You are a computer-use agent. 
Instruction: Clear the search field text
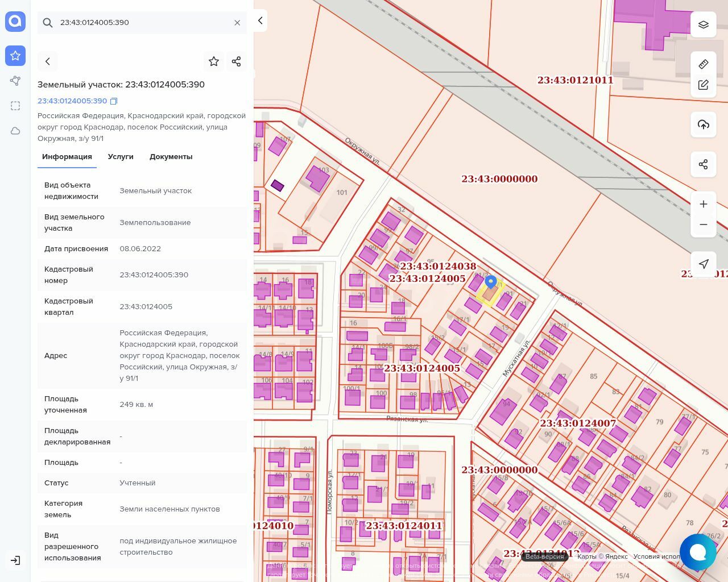coord(237,23)
